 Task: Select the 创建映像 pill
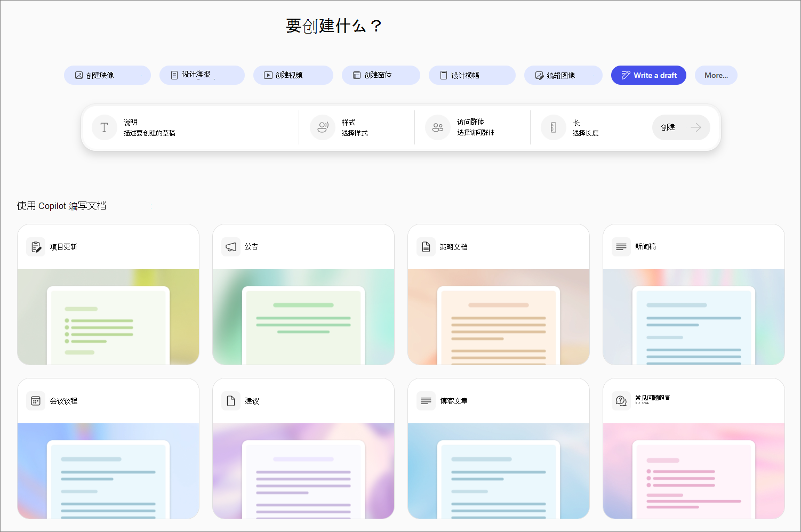[107, 75]
